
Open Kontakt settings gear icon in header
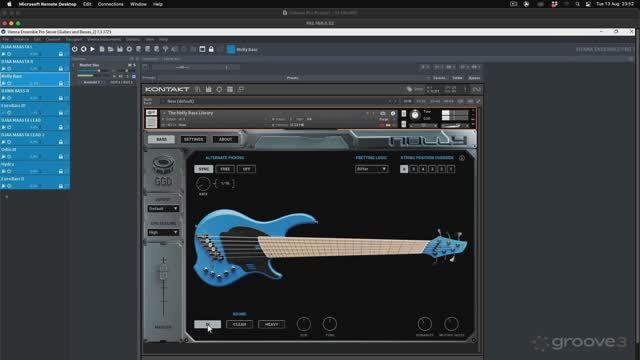[x=219, y=89]
